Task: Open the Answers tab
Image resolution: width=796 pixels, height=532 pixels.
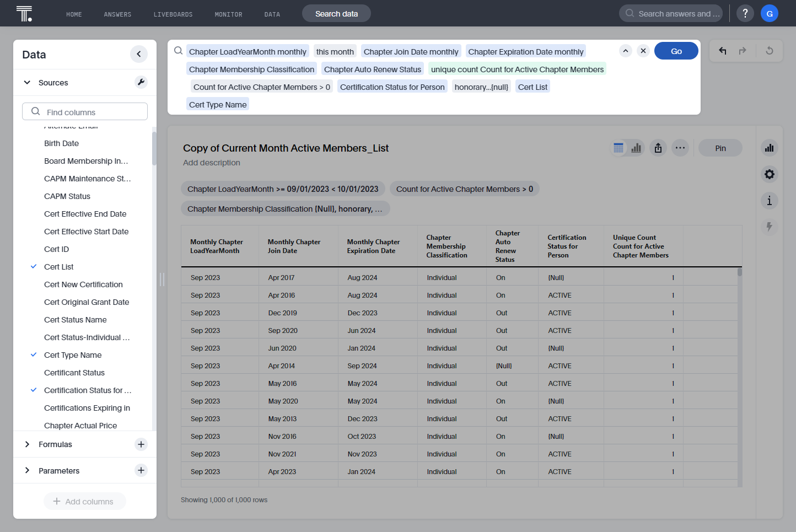Action: pyautogui.click(x=117, y=14)
